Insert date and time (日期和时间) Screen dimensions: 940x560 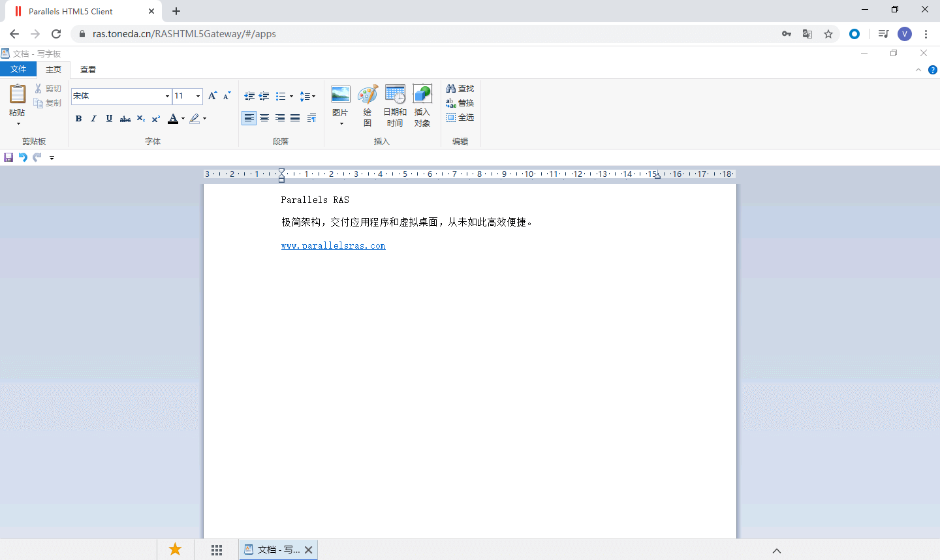tap(395, 106)
